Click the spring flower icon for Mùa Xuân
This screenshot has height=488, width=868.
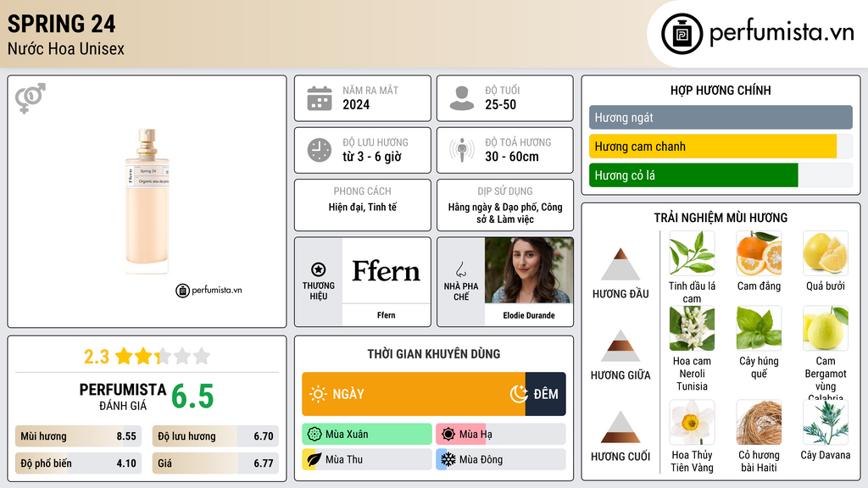tap(314, 435)
